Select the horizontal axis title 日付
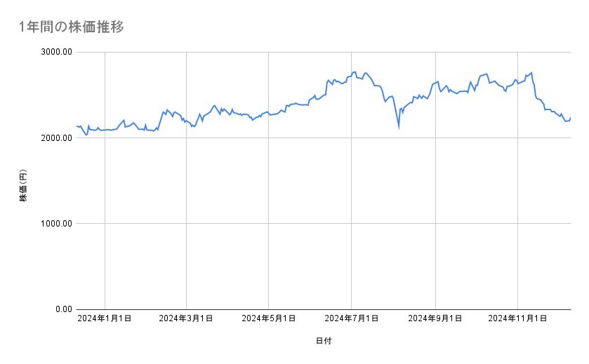Image resolution: width=589 pixels, height=364 pixels. 324,342
